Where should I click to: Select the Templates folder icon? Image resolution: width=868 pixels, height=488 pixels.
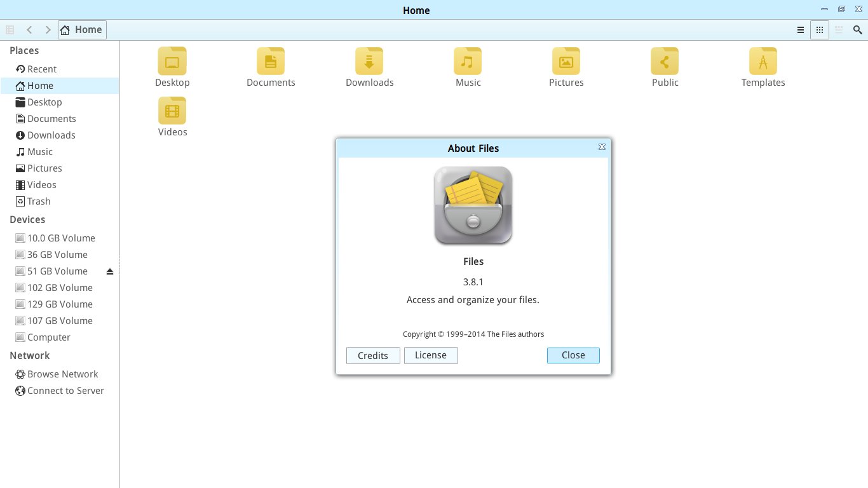pyautogui.click(x=763, y=62)
